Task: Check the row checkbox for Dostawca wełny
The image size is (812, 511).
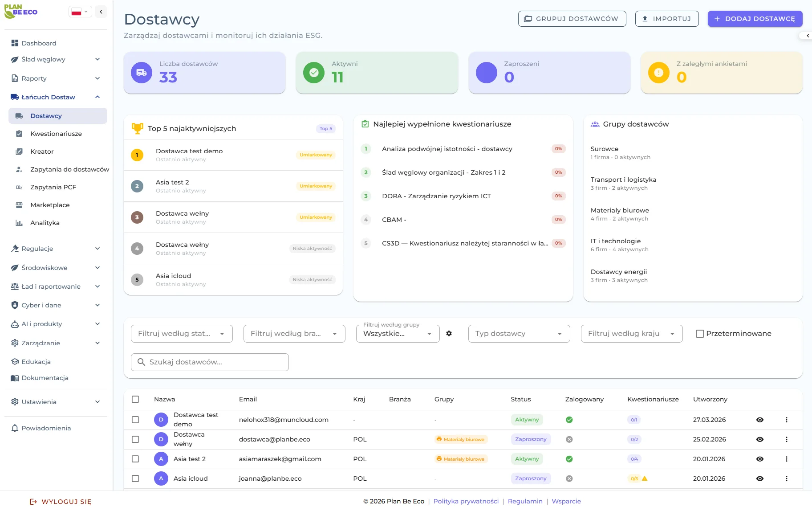Action: click(x=136, y=439)
